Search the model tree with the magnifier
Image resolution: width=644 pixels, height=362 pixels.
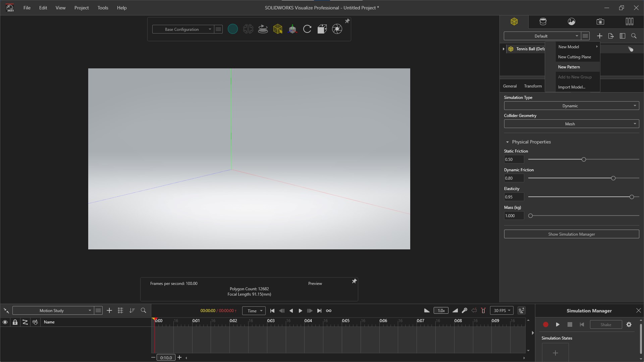[x=634, y=36]
